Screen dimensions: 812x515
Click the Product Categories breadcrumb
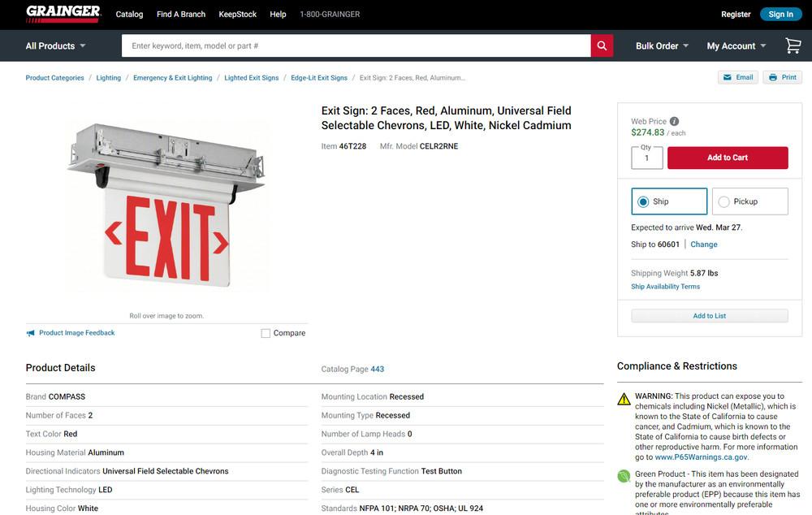tap(54, 78)
